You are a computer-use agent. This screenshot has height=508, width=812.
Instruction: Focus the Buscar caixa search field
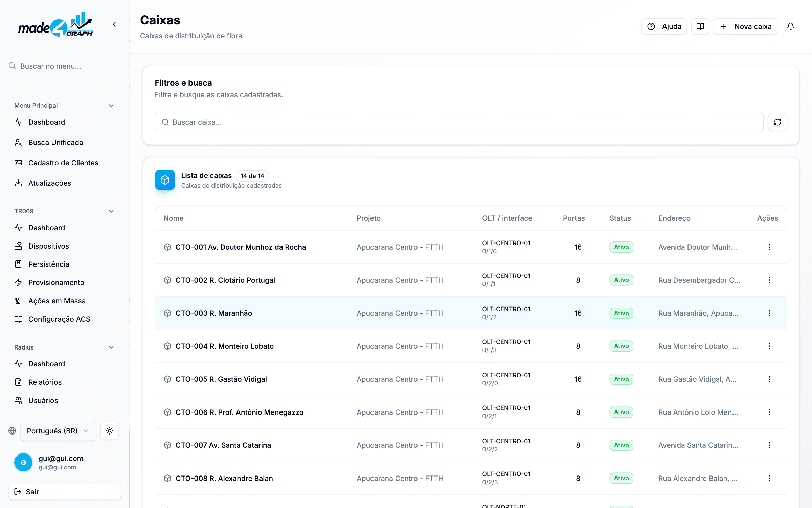[459, 122]
